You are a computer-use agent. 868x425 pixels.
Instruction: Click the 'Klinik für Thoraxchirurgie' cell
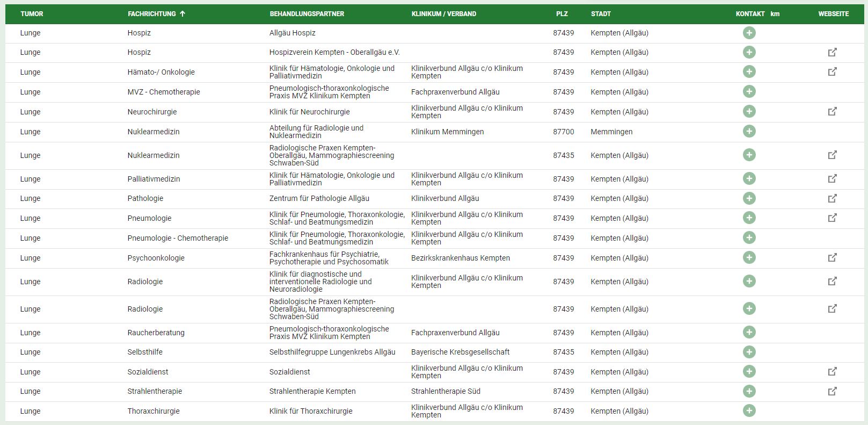point(311,411)
